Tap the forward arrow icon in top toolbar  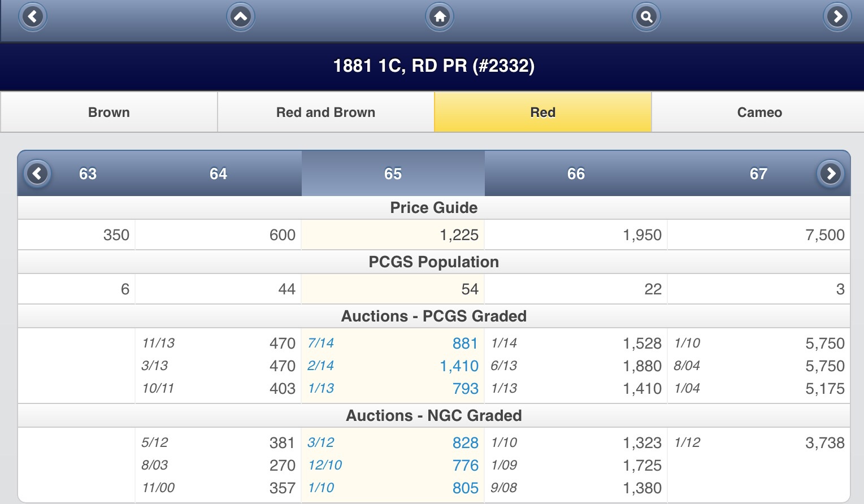pos(837,16)
